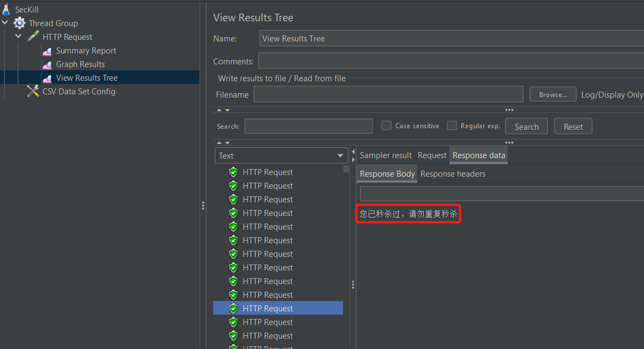Select Summary Report in the tree
This screenshot has height=349, width=644.
(x=86, y=51)
